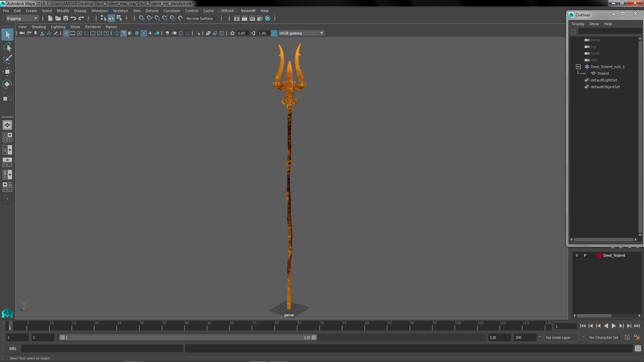The image size is (644, 362).
Task: Toggle playback P of Devil_Trident layer
Action: [585, 255]
